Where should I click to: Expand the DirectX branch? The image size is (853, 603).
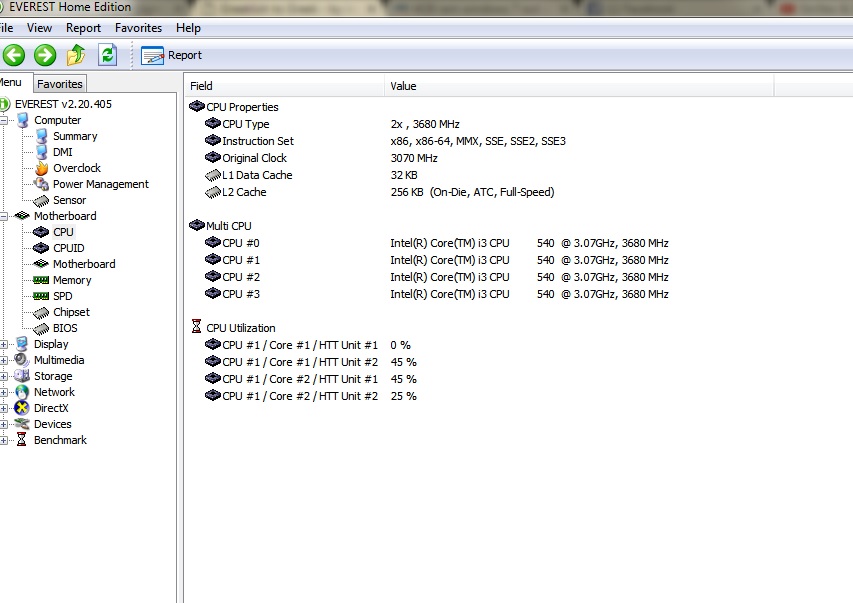(x=4, y=408)
